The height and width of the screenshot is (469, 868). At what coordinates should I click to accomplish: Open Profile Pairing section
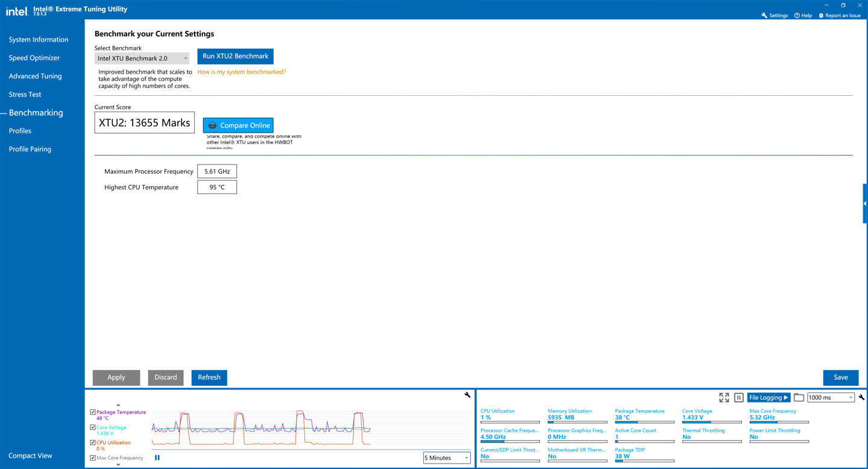(30, 149)
